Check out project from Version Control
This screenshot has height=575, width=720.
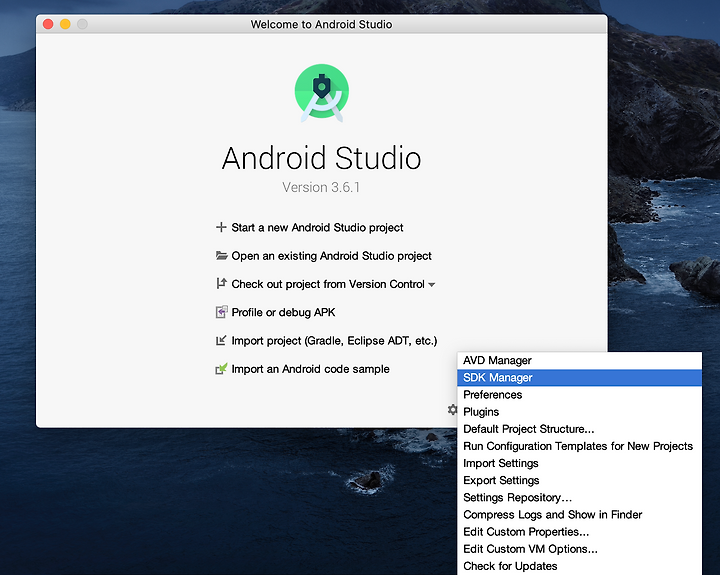point(328,284)
